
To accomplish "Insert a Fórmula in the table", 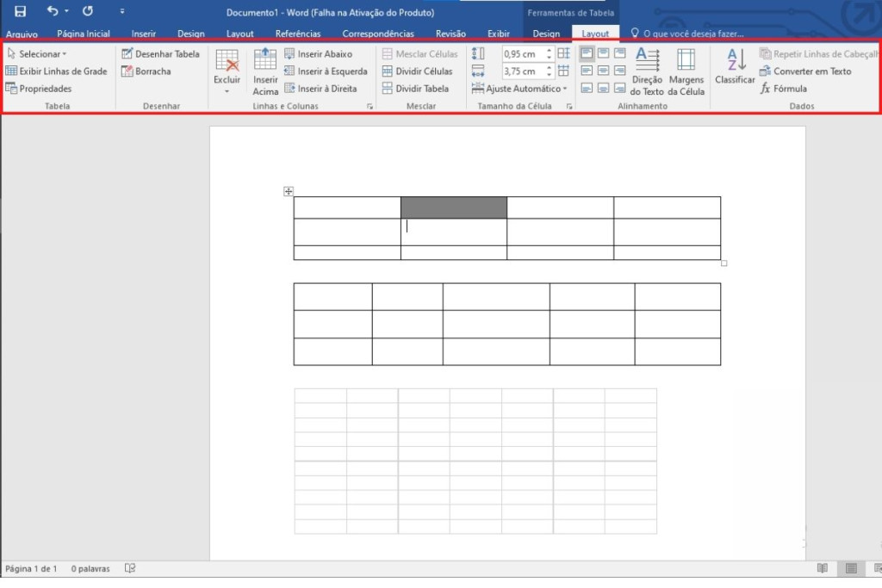I will [784, 89].
